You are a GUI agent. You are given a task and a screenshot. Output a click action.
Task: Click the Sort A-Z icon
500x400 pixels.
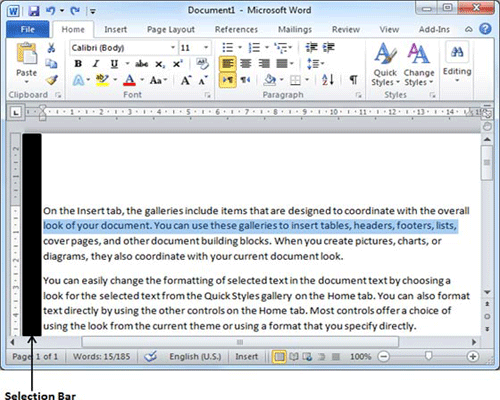click(x=328, y=80)
